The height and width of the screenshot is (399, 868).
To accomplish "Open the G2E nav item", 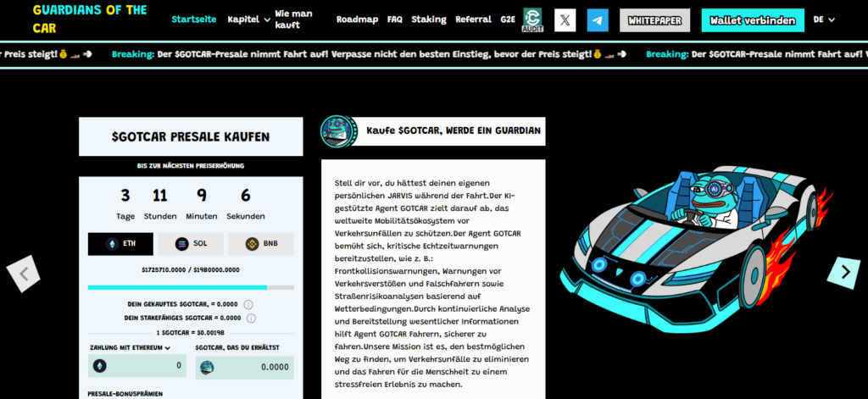I will click(508, 19).
